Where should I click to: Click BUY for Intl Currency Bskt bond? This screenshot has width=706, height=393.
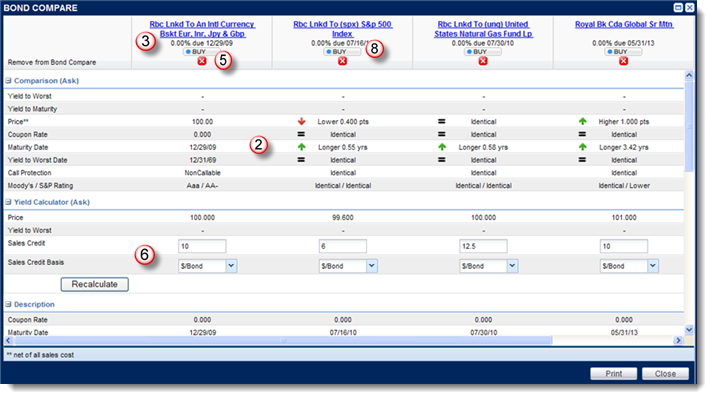(x=198, y=52)
